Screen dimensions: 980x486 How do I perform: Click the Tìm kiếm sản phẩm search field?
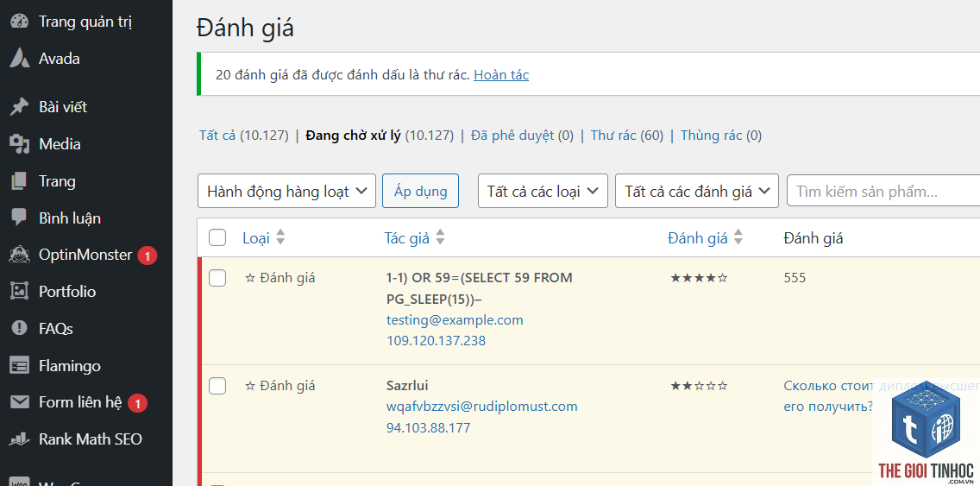pos(883,191)
